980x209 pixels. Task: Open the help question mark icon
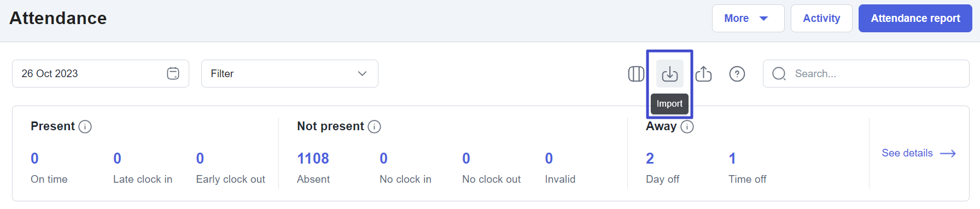(x=737, y=74)
